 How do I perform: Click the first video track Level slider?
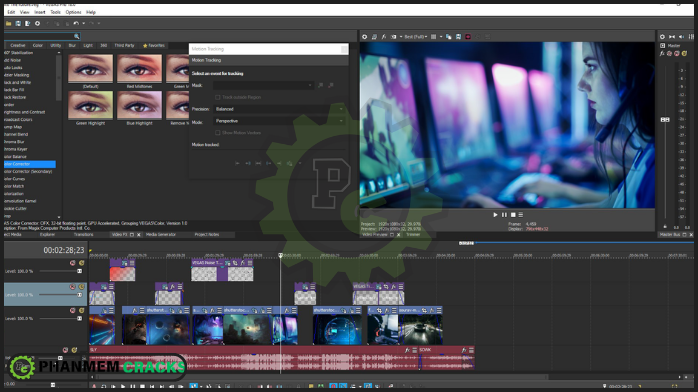pos(61,271)
